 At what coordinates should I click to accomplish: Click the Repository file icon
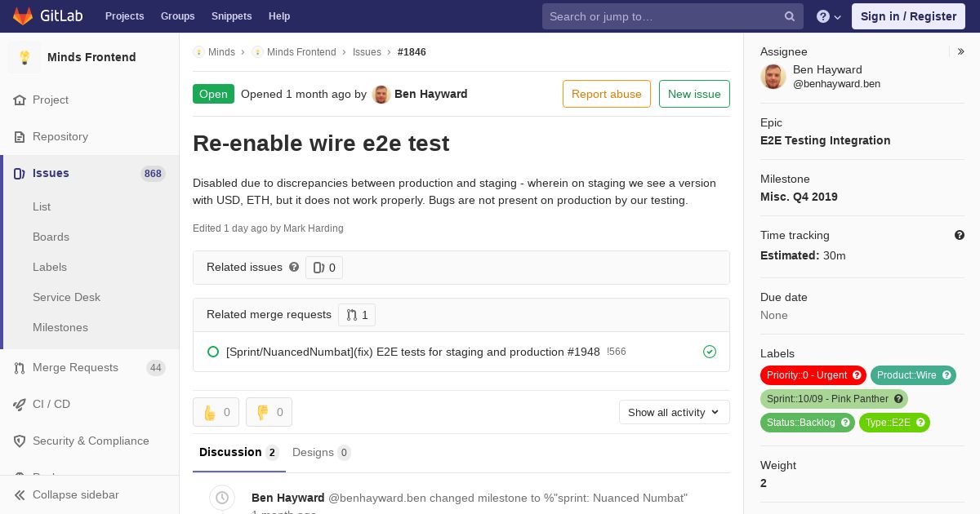tap(20, 136)
